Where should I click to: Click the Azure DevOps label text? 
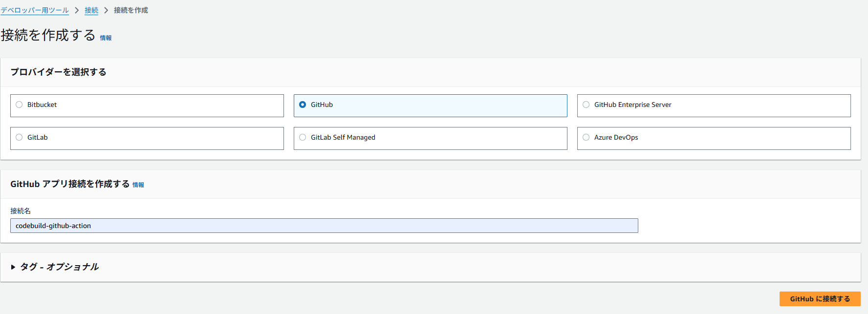[x=616, y=137]
